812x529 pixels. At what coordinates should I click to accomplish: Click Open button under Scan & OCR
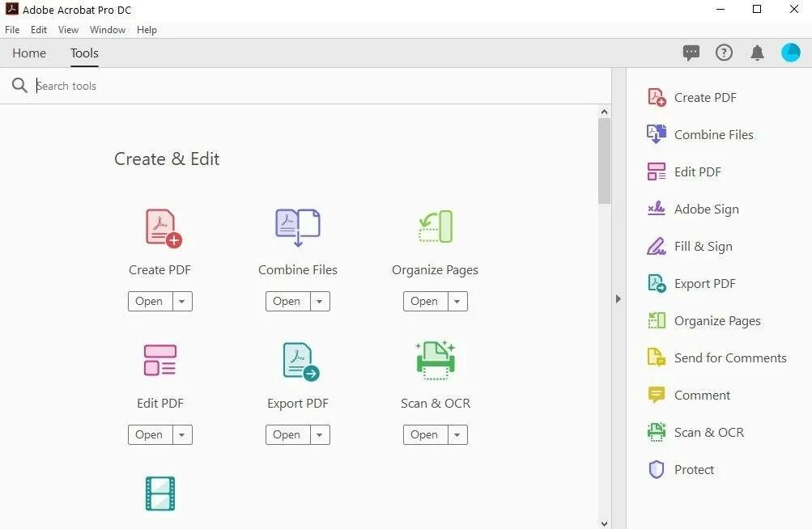[x=426, y=435]
